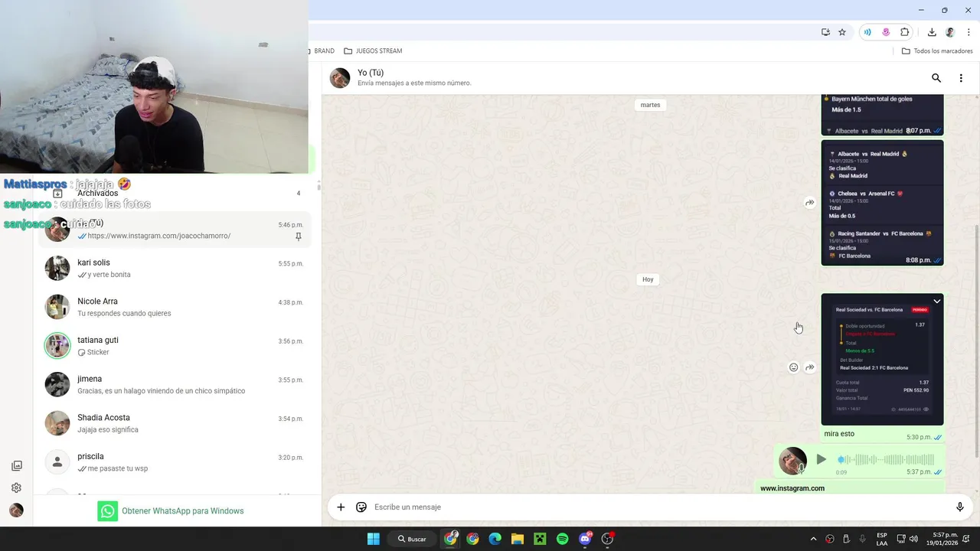Select the pinned Instagram link chat

point(175,229)
